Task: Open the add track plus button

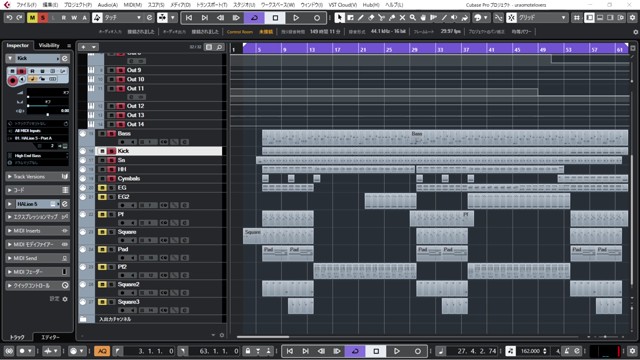Action: point(83,47)
